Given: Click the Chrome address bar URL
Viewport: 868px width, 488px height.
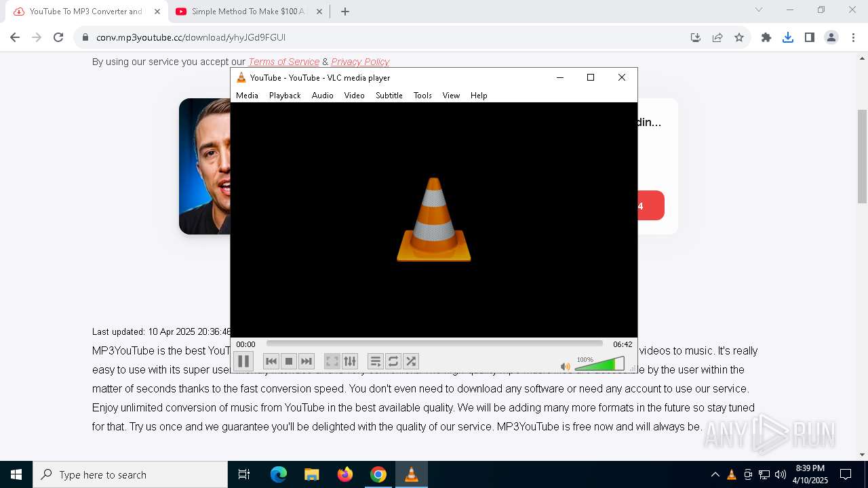Looking at the screenshot, I should (x=191, y=37).
